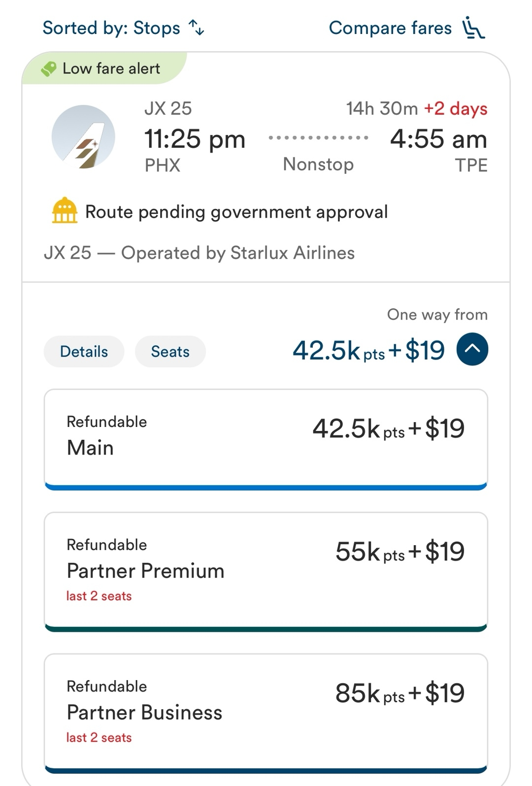
Task: Tap the Nonstop label under the dotted line
Action: 318,164
